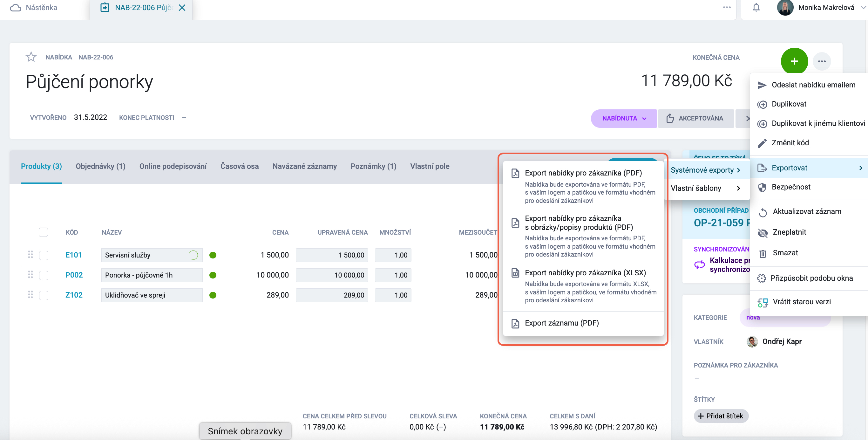
Task: Click the green plus add button
Action: point(794,61)
